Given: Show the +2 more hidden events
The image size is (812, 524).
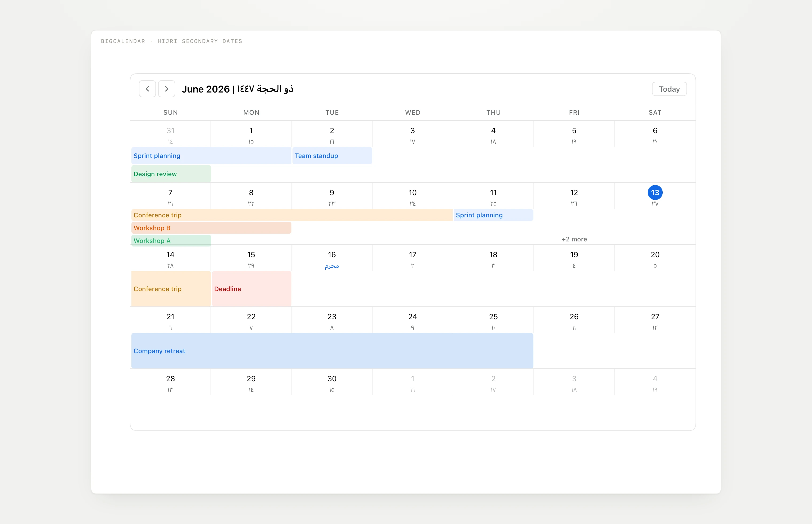Looking at the screenshot, I should coord(574,239).
